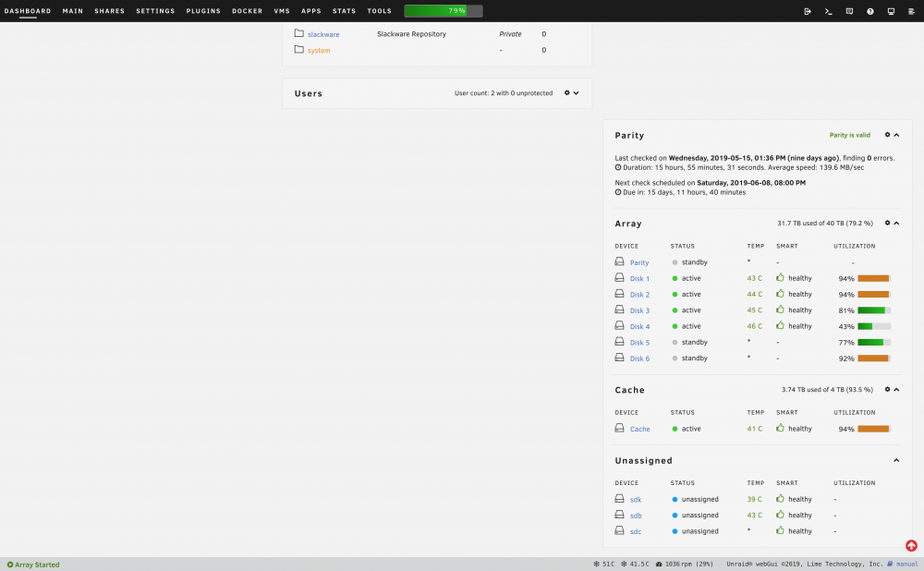
Task: Collapse the Cache panel chevron
Action: pos(896,390)
